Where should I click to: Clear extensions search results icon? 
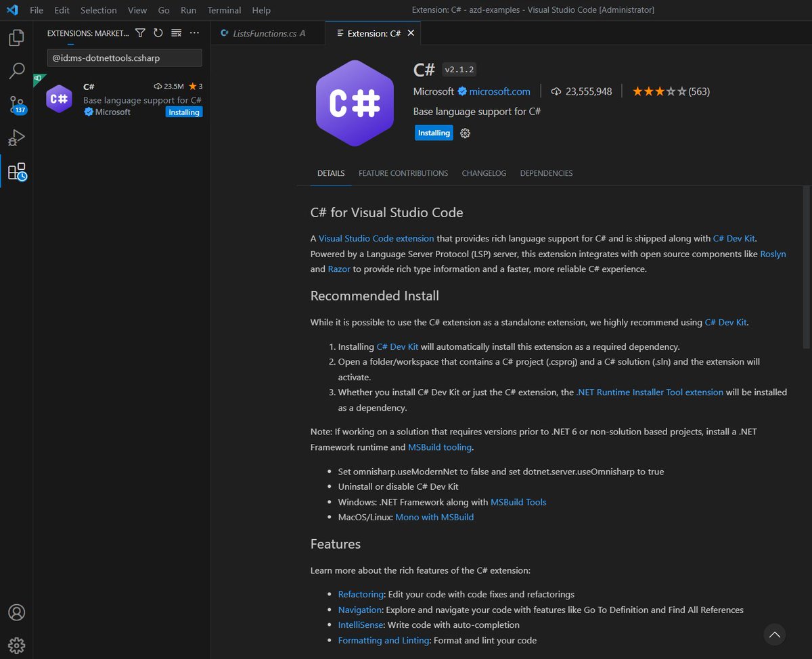(176, 32)
